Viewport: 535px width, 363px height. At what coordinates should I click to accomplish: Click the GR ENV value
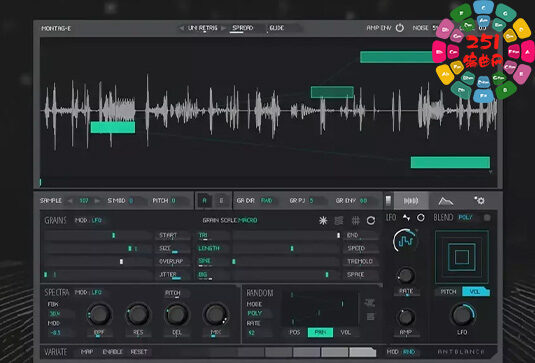click(x=363, y=201)
